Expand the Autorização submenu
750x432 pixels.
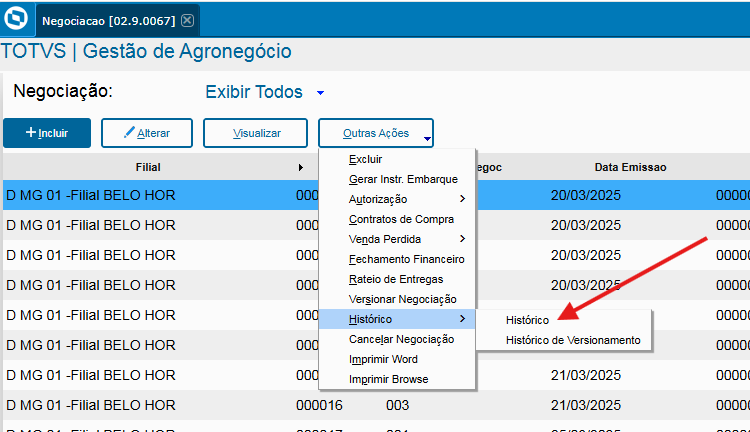point(397,199)
